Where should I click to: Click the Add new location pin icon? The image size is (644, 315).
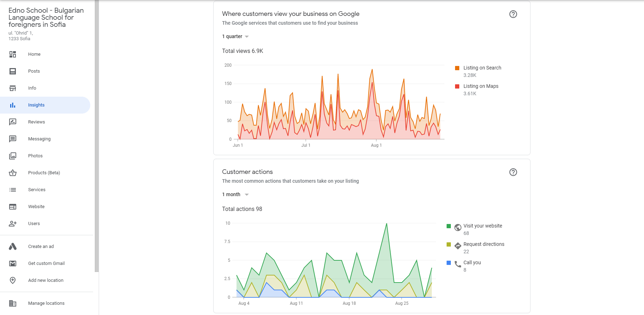point(13,280)
